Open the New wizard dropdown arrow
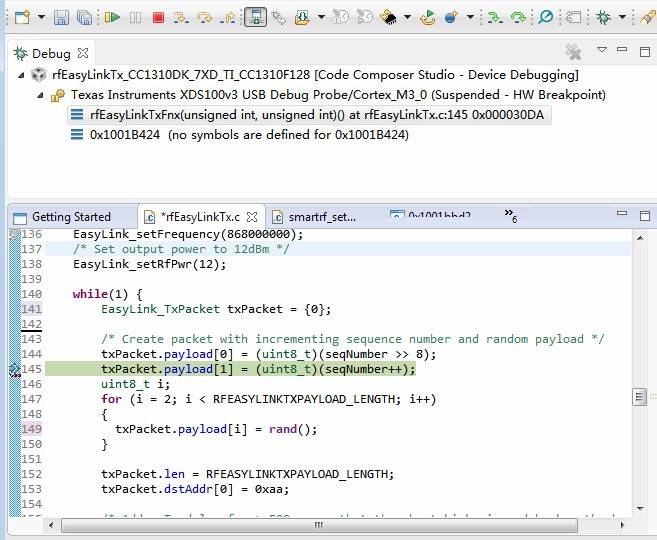Screen dimensions: 657x540 [41, 18]
